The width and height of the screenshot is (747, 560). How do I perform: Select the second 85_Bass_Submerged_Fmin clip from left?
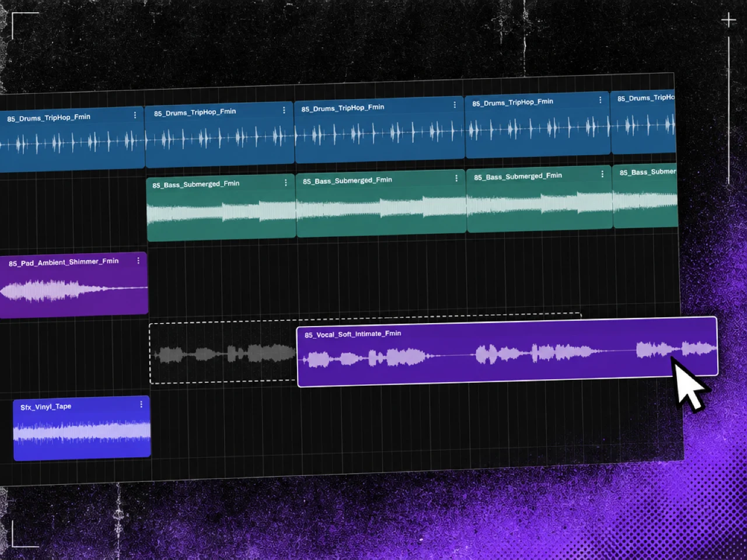coord(381,203)
